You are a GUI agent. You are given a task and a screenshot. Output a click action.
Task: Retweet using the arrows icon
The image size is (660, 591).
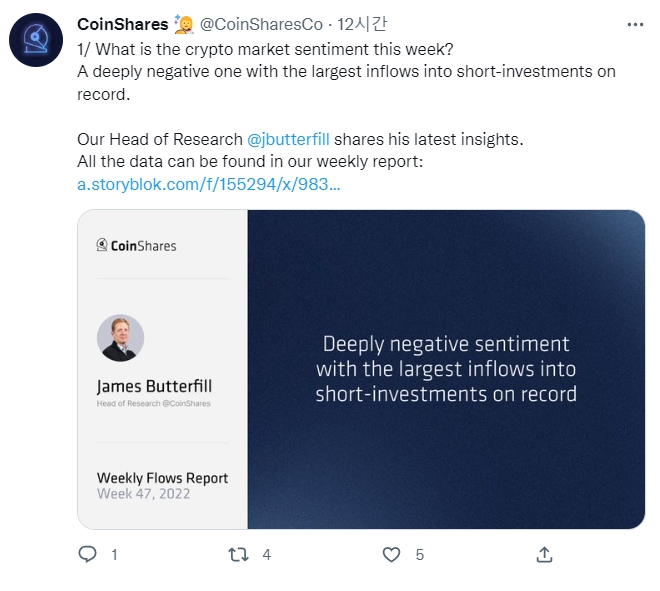pos(238,554)
